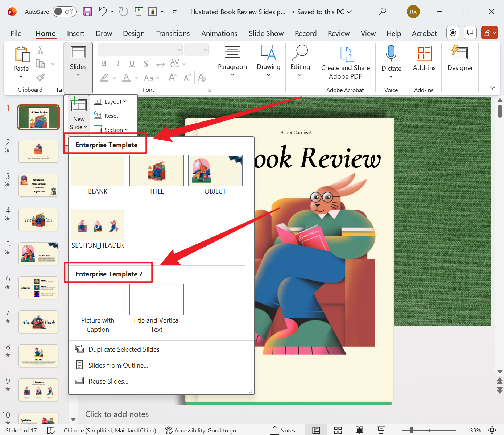Click Reuse Slides option
This screenshot has width=504, height=435.
tap(108, 381)
